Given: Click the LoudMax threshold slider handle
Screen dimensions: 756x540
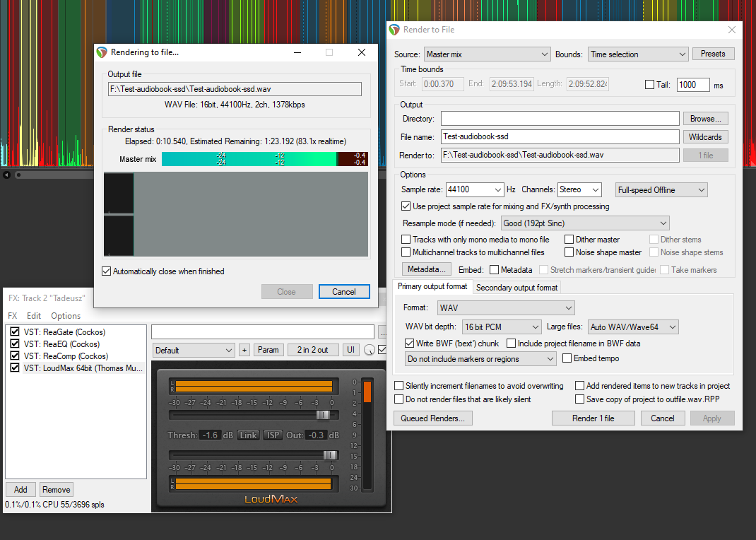Looking at the screenshot, I should [x=323, y=415].
